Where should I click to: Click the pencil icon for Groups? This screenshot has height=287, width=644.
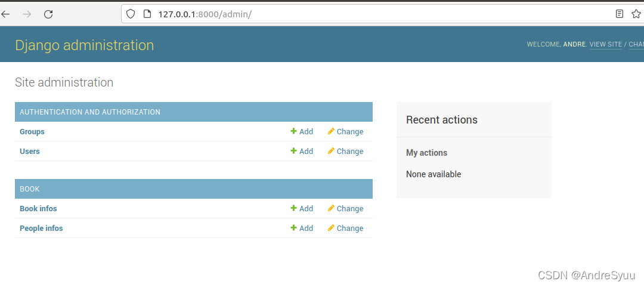point(331,131)
